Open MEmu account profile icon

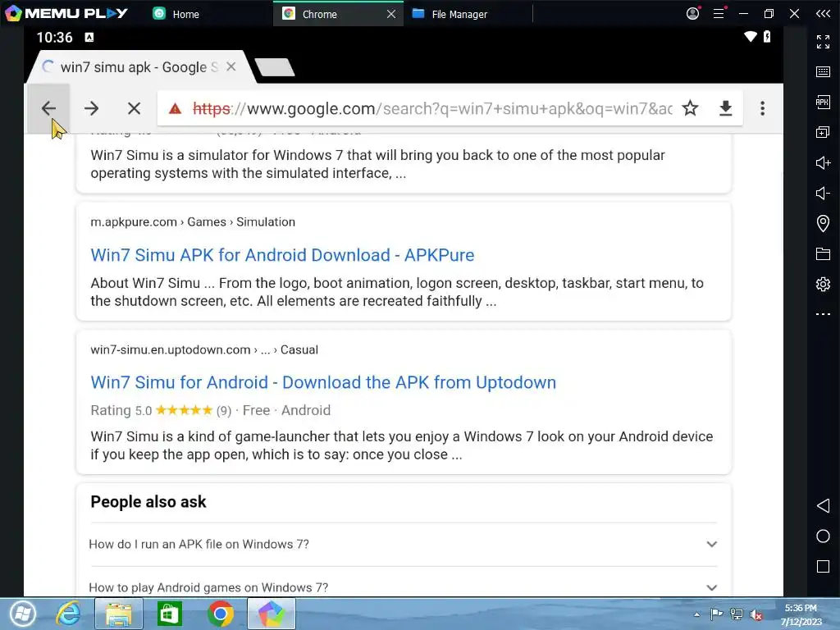tap(692, 13)
